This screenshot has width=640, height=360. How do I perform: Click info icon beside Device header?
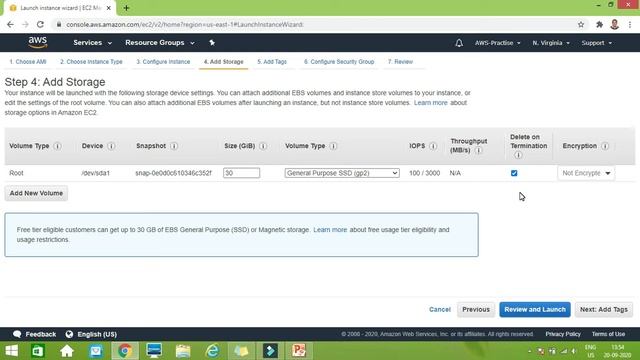pyautogui.click(x=111, y=146)
